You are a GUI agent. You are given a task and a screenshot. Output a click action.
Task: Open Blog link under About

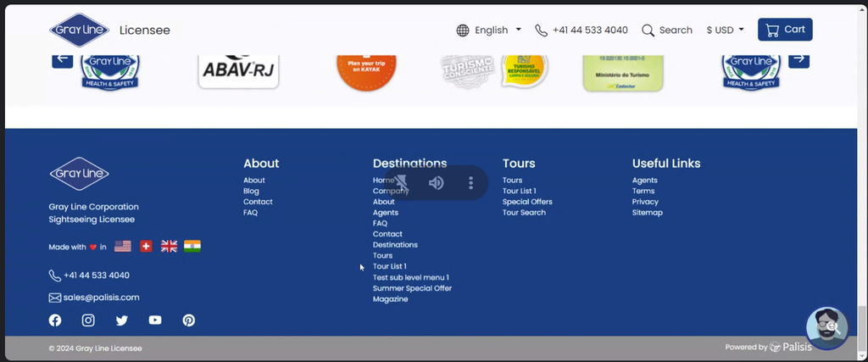pyautogui.click(x=251, y=191)
